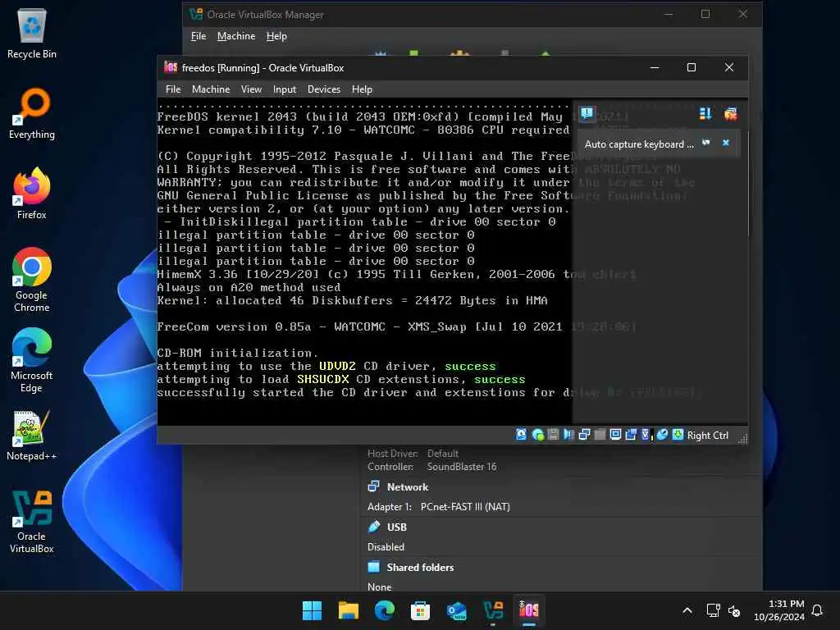
Task: Click the gray shared folders status indicator
Action: [600, 435]
